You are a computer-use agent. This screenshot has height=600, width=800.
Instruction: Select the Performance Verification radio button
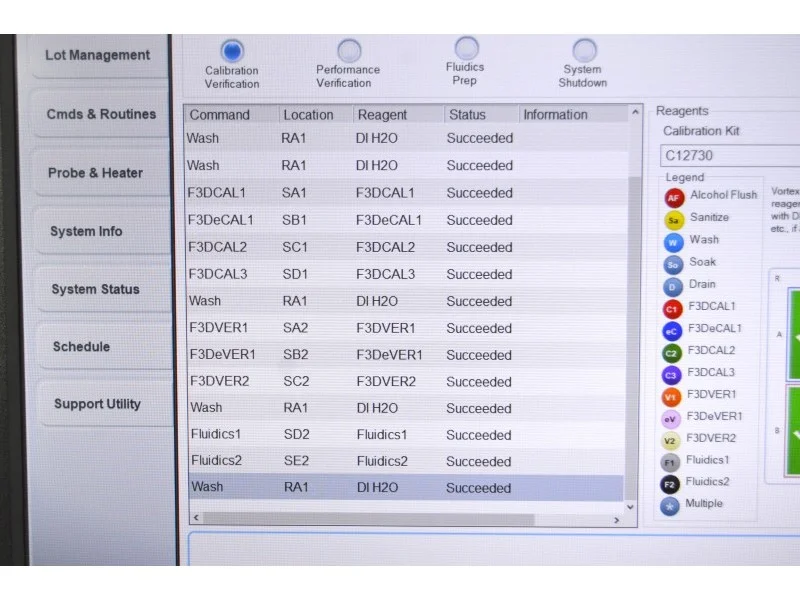click(x=349, y=51)
